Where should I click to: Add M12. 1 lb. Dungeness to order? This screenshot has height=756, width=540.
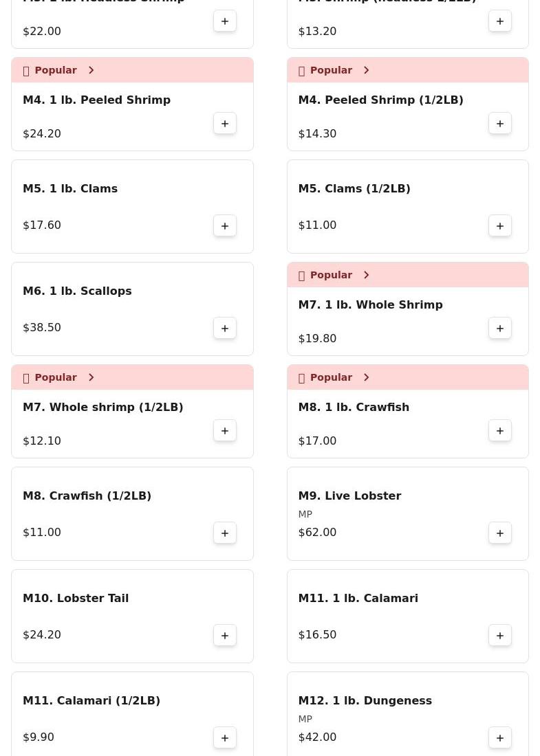(x=500, y=738)
